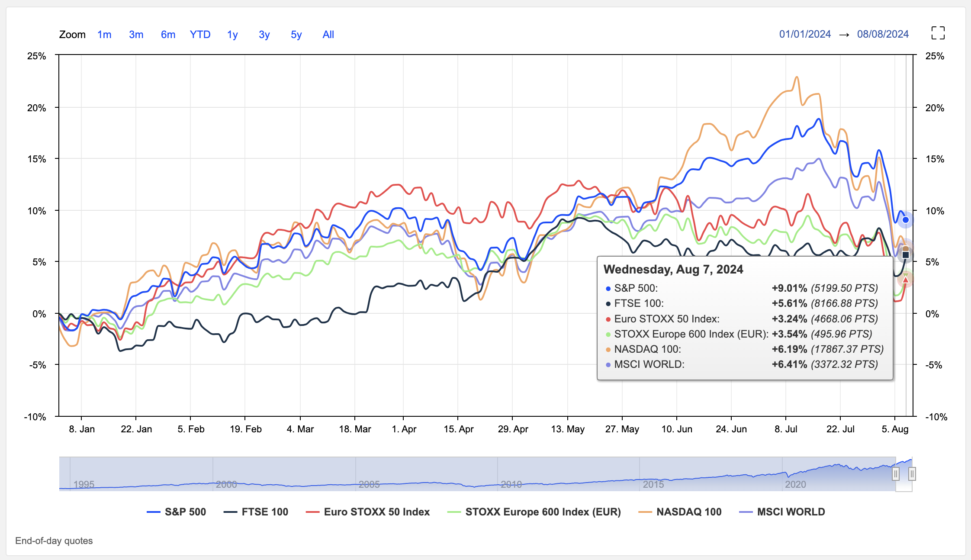Click the MSCI WORLD +6.41% tooltip row
971x560 pixels.
click(x=742, y=364)
